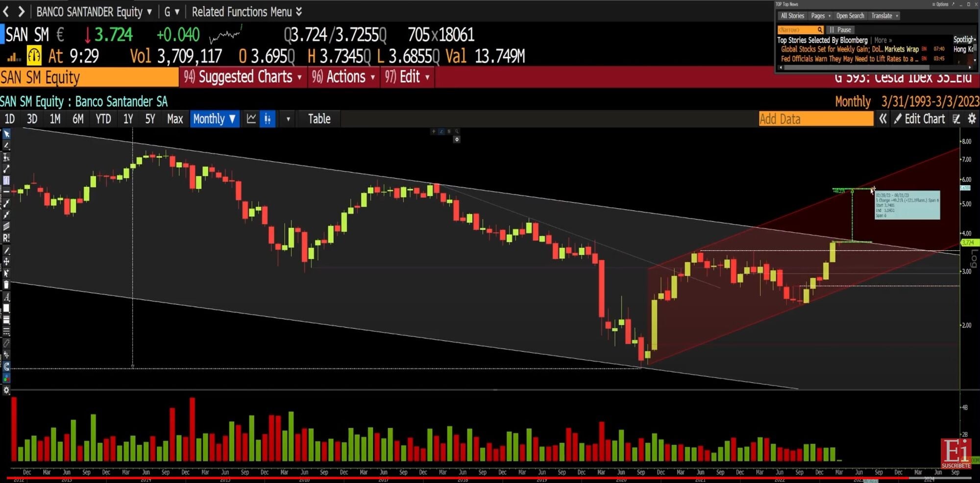Viewport: 980px width, 483px height.
Task: Open annotation toolbar settings gear at bottom left
Action: click(6, 390)
